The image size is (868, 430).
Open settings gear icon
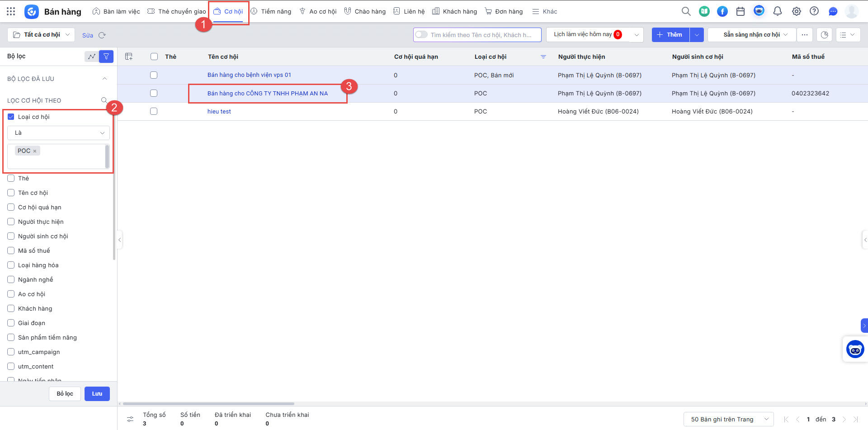796,11
